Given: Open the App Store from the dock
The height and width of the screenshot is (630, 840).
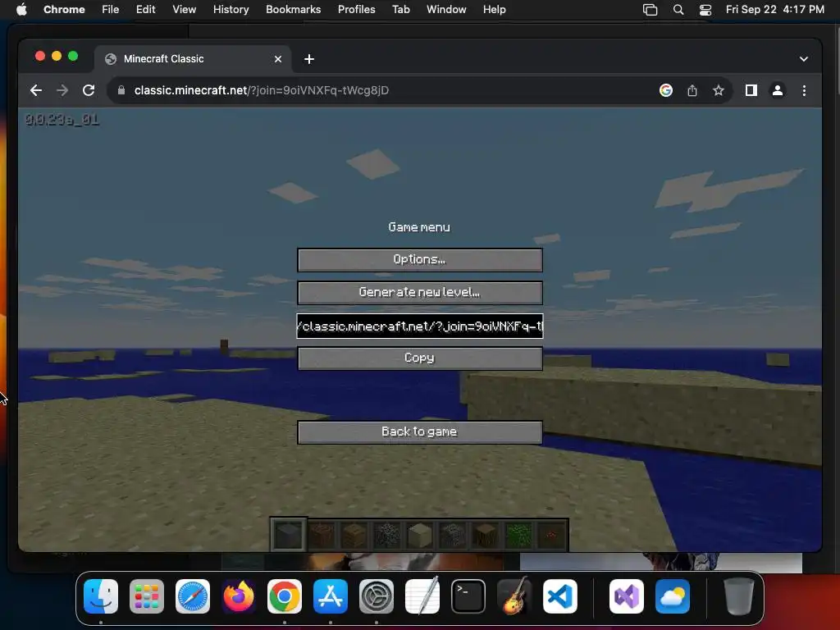Looking at the screenshot, I should [331, 596].
